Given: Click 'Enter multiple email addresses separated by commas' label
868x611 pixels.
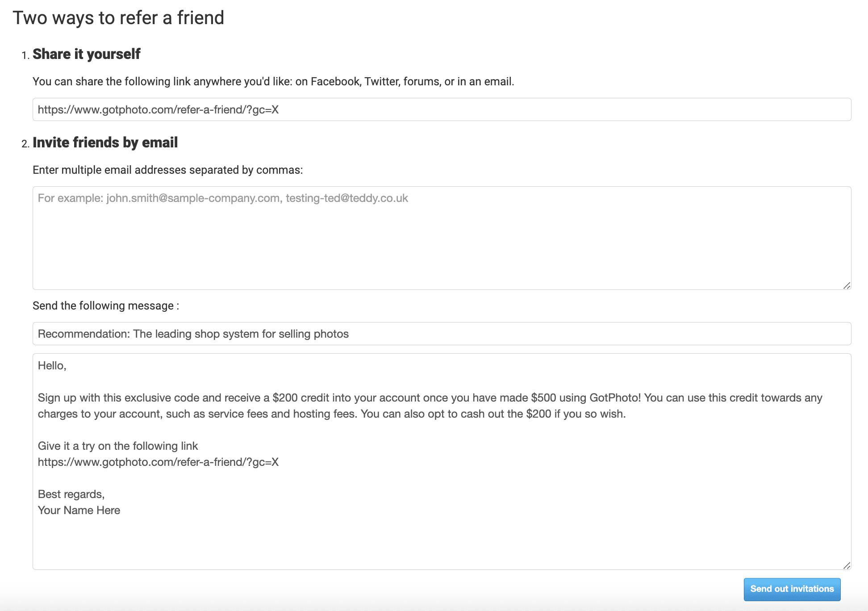Looking at the screenshot, I should click(168, 170).
